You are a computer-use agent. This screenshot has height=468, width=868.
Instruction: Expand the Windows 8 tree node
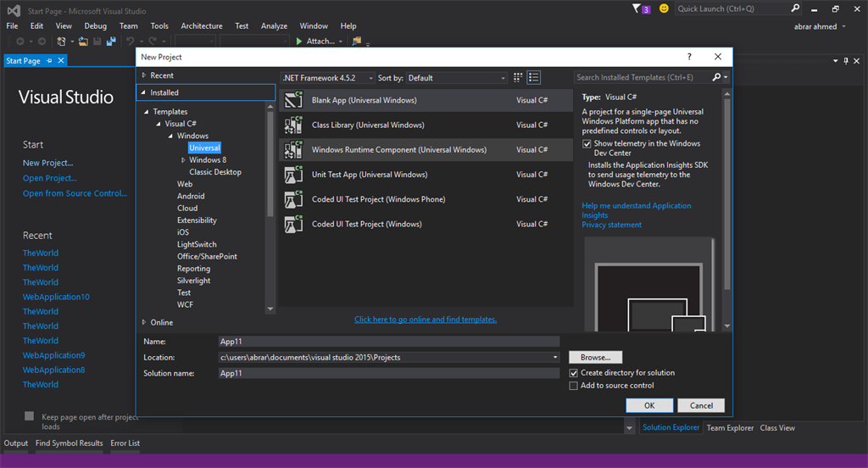[x=183, y=160]
